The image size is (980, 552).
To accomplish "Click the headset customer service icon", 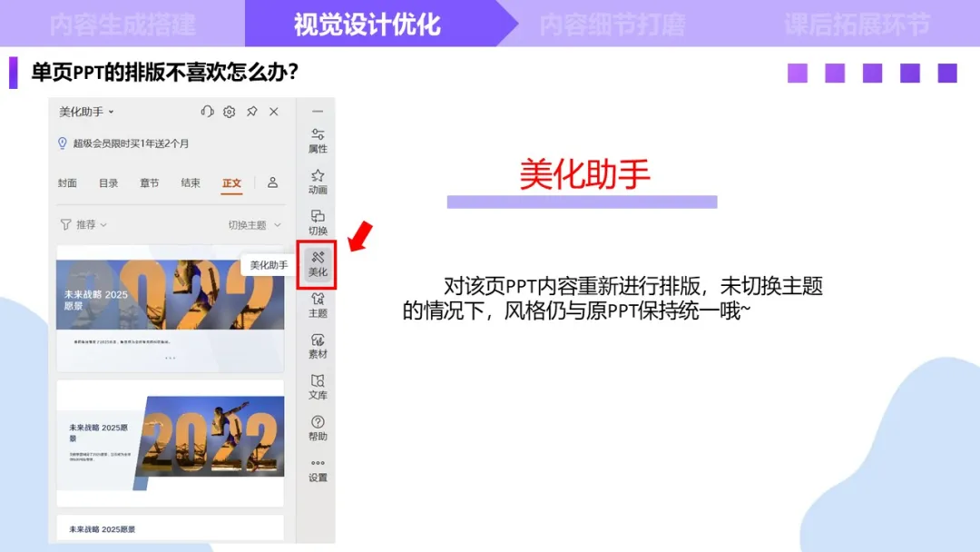I will (207, 112).
